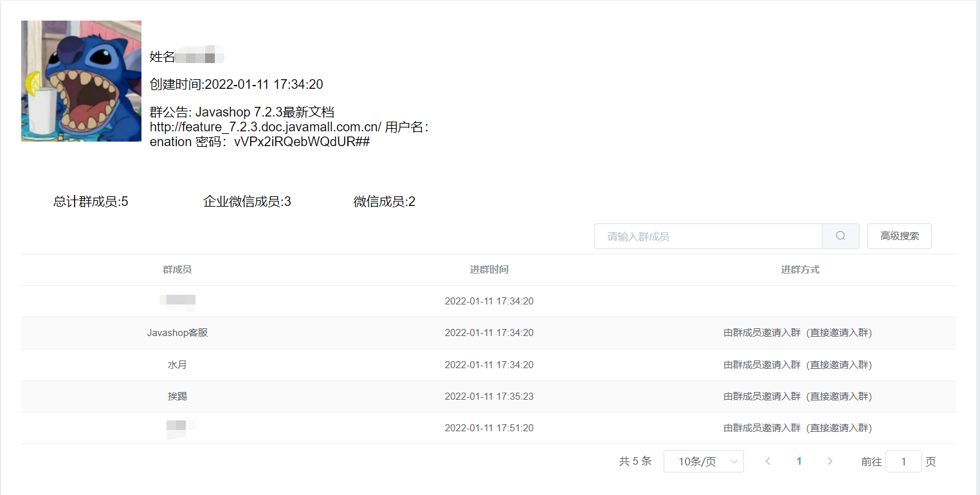This screenshot has height=495, width=980.
Task: Open 高级搜索 advanced search
Action: tap(900, 236)
